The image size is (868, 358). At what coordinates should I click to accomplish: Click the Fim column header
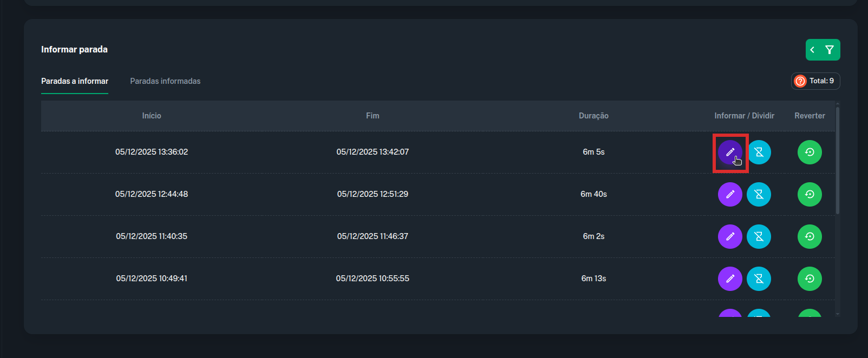coord(373,116)
